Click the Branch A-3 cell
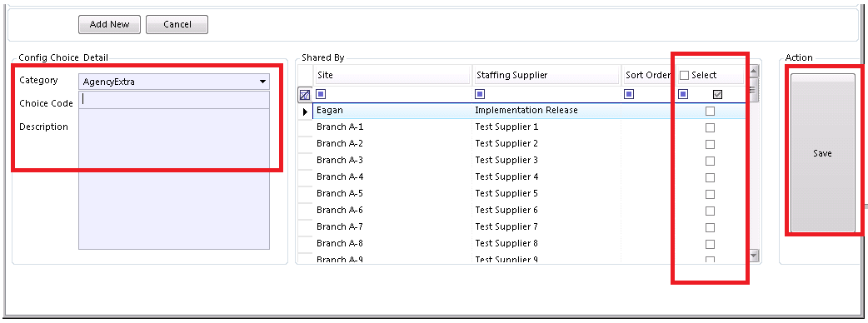 [x=392, y=161]
